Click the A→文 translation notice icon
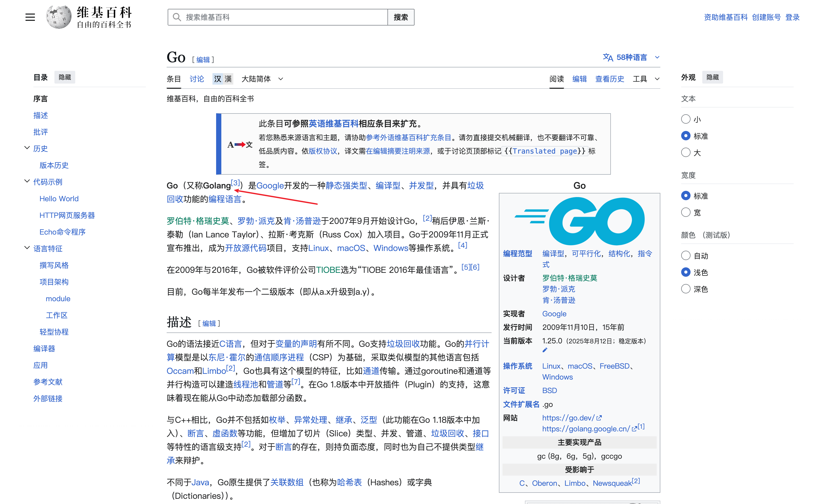815x504 pixels. (240, 145)
